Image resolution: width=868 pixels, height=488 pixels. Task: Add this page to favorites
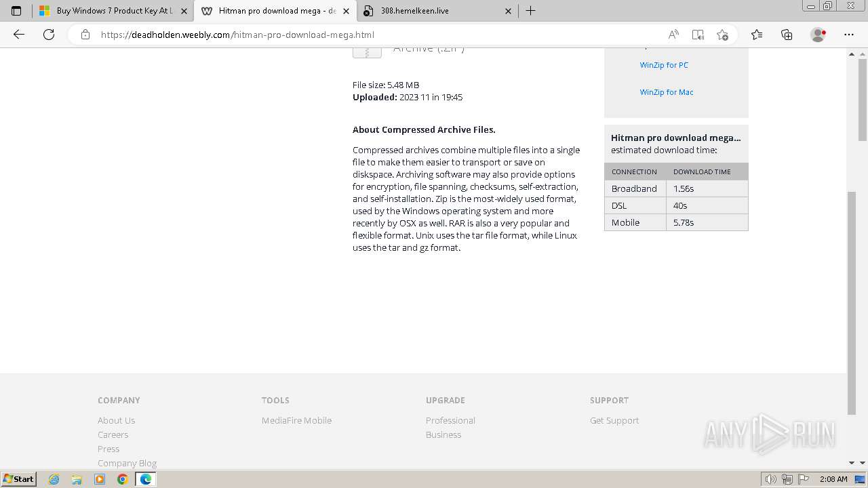722,35
